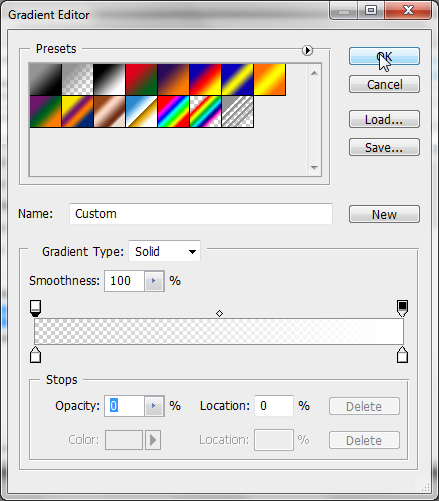Choose the Transparent Stripes gradient preset
The width and height of the screenshot is (439, 501).
(238, 112)
